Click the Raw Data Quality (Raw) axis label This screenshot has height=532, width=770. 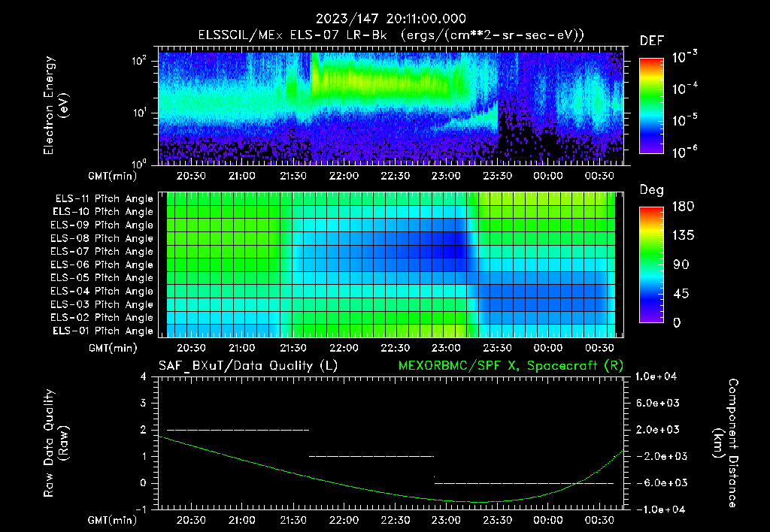click(56, 443)
